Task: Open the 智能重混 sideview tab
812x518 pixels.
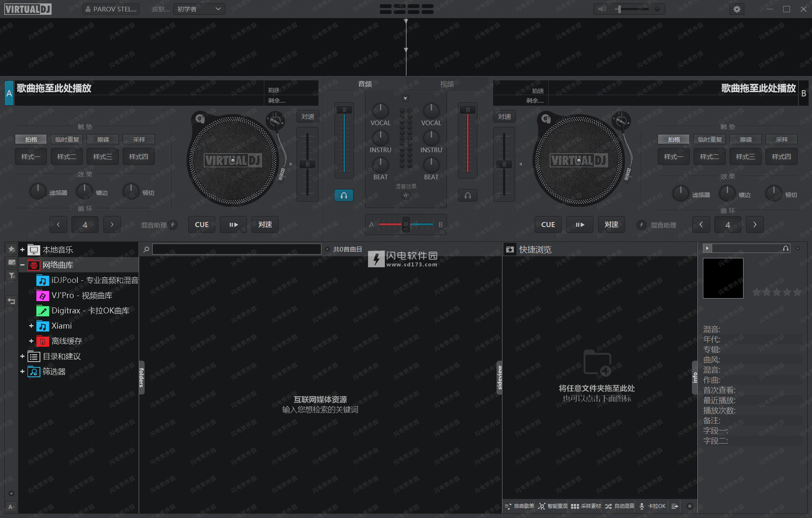Action: pos(553,506)
